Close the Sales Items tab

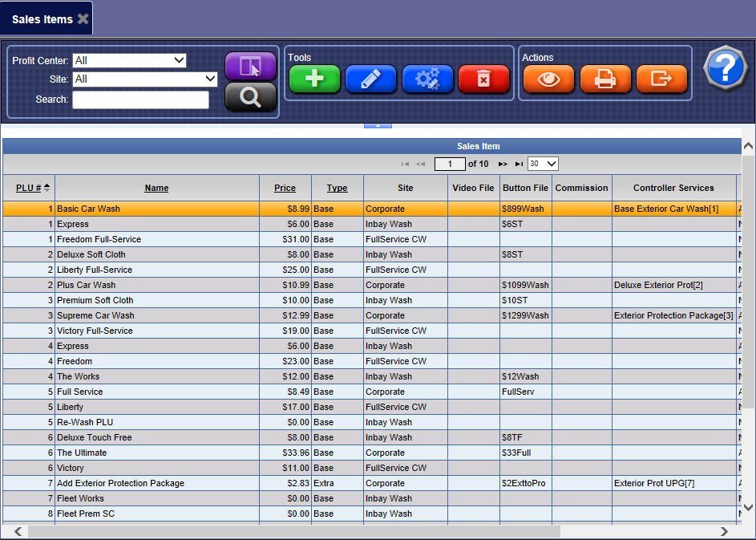pyautogui.click(x=83, y=19)
